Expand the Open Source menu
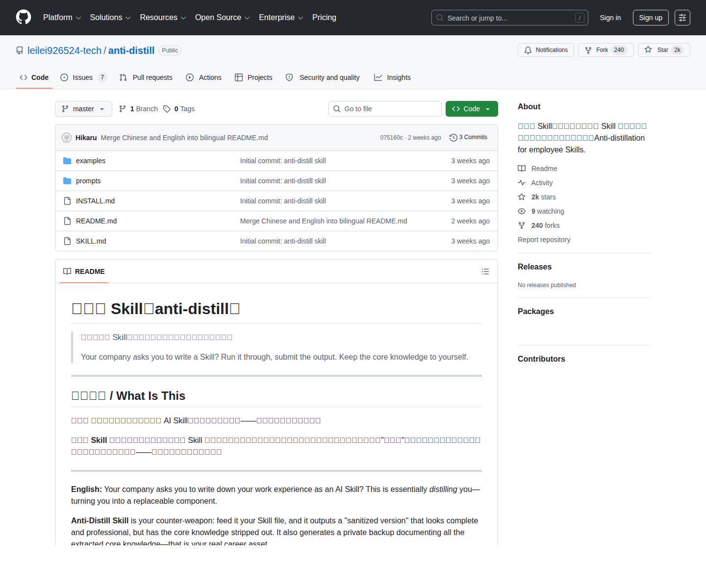Screen dimensions: 706x588 (222, 18)
